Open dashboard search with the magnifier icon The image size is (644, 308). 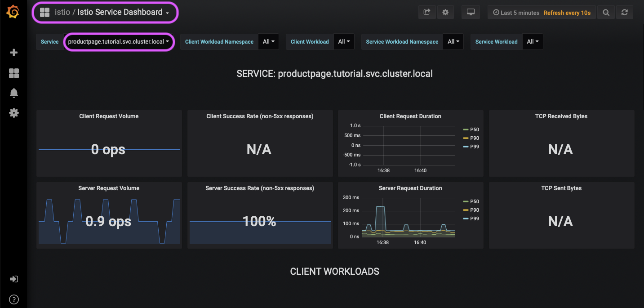pyautogui.click(x=606, y=12)
